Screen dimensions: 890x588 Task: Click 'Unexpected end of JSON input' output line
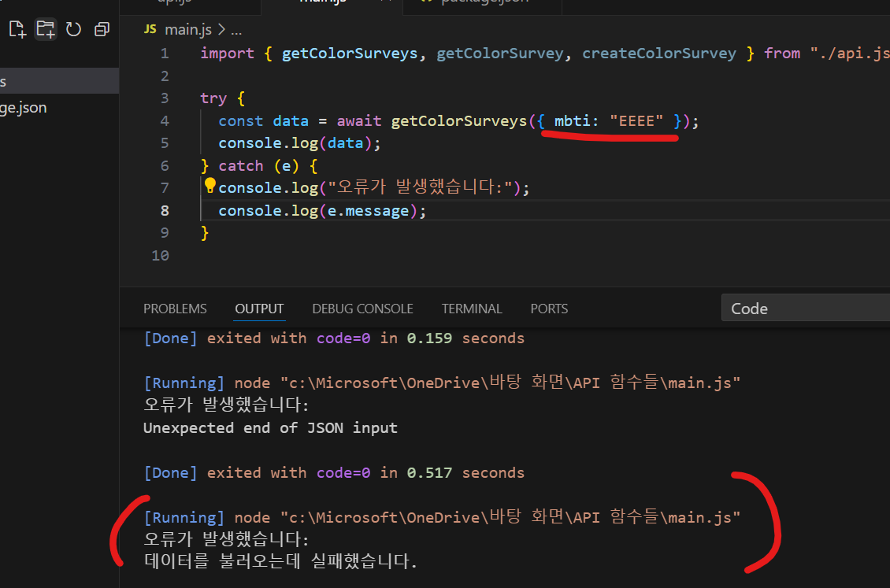pos(270,427)
